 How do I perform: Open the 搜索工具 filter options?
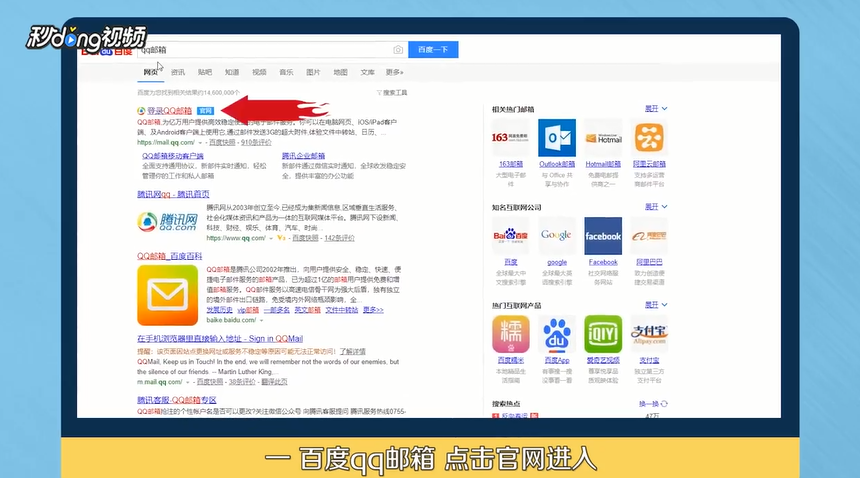point(392,93)
